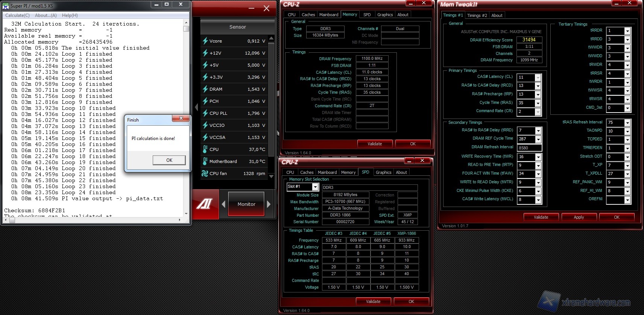Screen dimensions: 644x315
Task: Click the right arrow beside Monitor
Action: pyautogui.click(x=269, y=204)
